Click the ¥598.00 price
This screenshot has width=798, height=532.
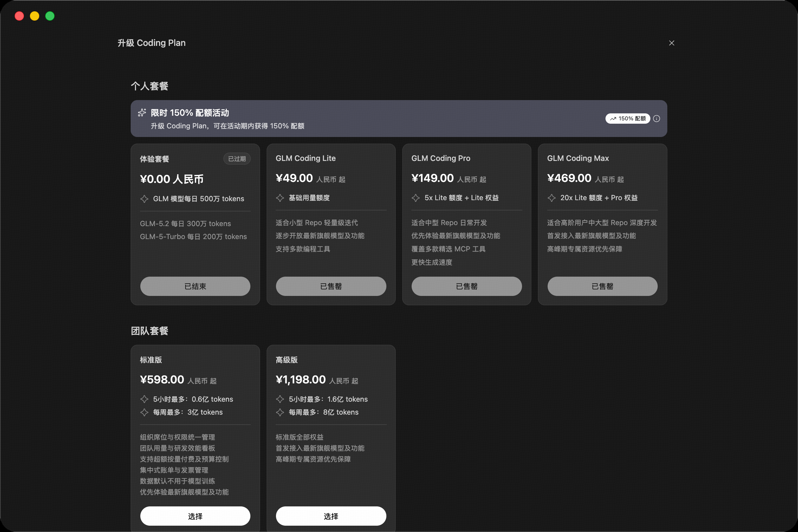(x=162, y=380)
